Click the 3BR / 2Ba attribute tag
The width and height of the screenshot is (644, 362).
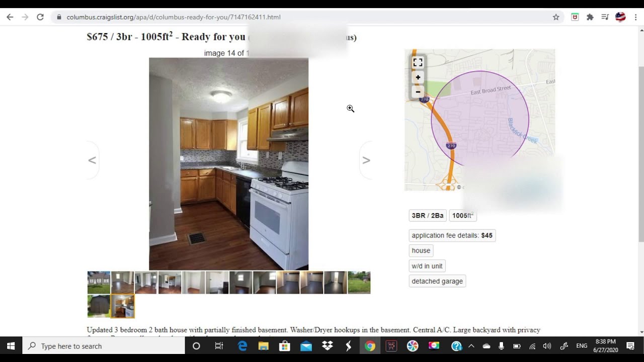point(428,216)
